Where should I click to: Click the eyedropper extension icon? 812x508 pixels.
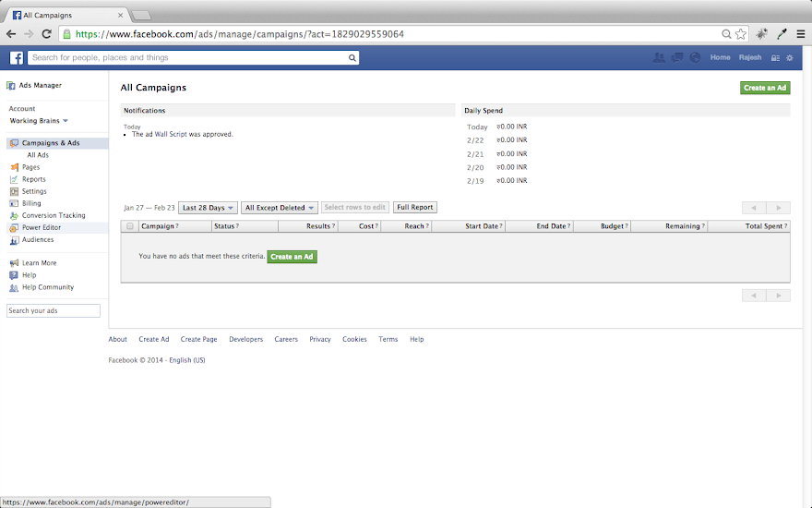(782, 34)
